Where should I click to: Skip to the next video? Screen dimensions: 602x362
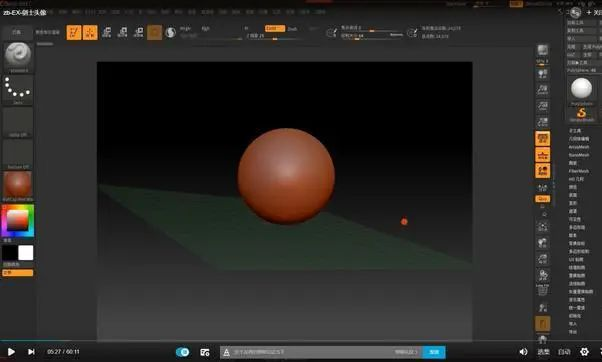31,352
